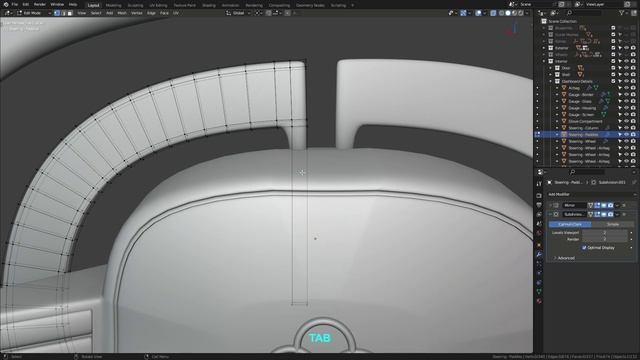
Task: Toggle Interior collection exclude checkbox
Action: (613, 61)
